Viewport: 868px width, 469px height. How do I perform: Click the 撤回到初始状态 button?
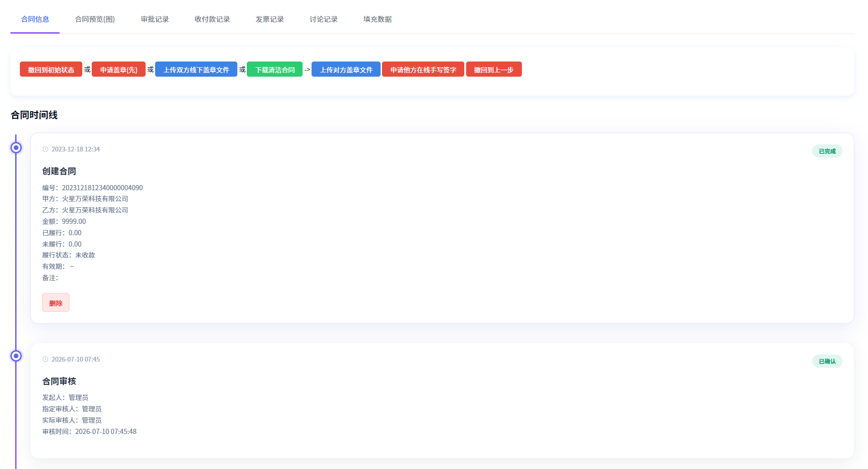point(51,70)
